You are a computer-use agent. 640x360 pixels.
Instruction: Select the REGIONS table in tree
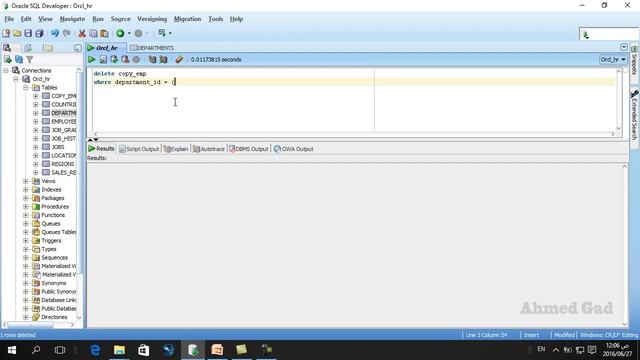[62, 164]
